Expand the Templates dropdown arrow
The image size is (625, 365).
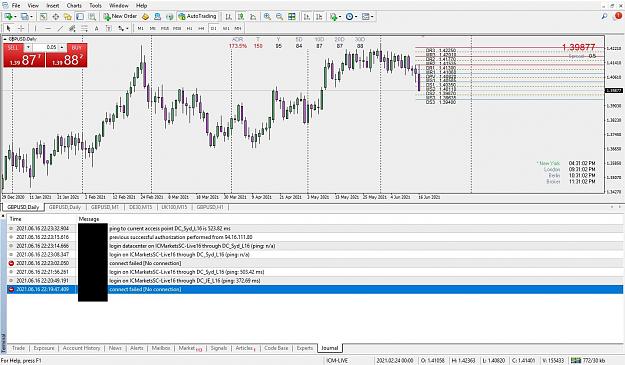click(x=372, y=17)
